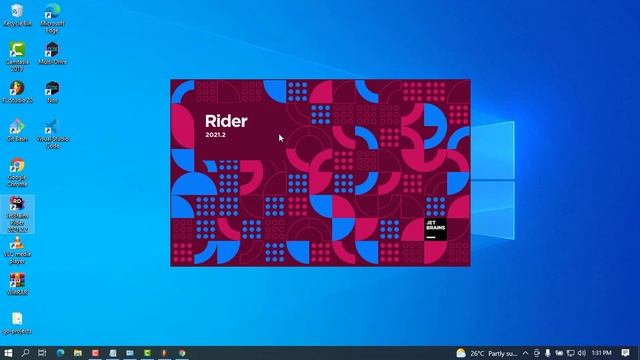Select the Google Chrome desktop shortcut
The height and width of the screenshot is (360, 640).
pyautogui.click(x=17, y=172)
